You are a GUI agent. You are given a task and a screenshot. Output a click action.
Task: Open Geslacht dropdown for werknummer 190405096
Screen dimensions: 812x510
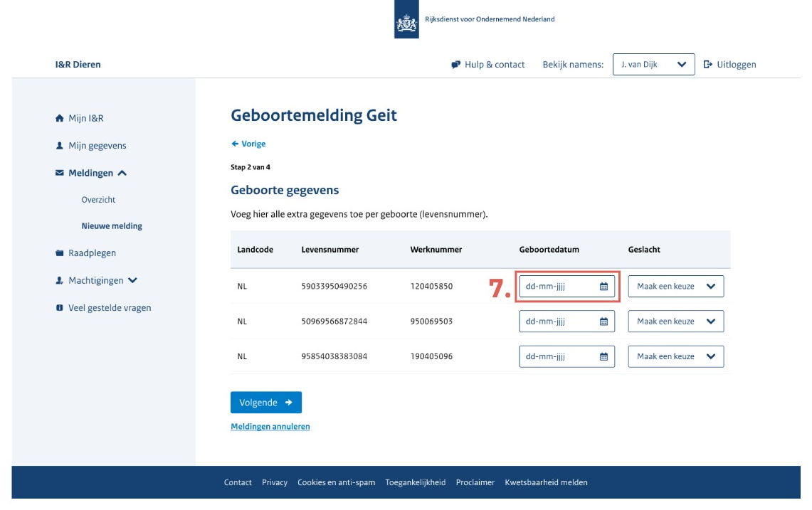coord(676,356)
